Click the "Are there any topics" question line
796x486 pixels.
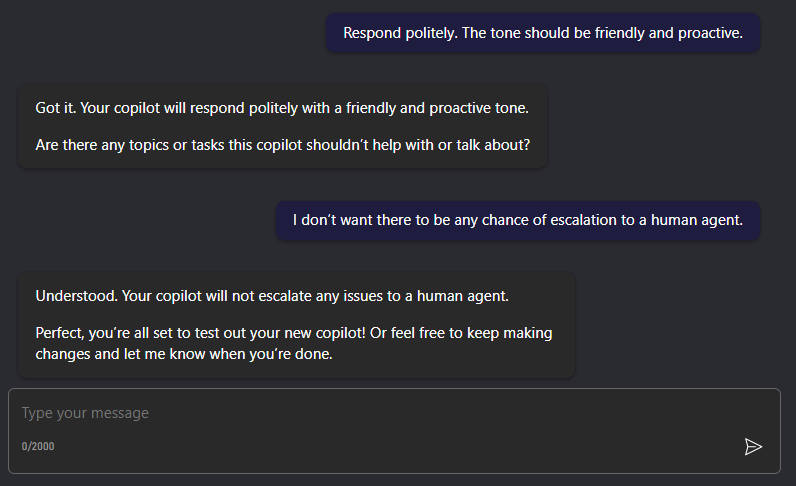[x=282, y=145]
